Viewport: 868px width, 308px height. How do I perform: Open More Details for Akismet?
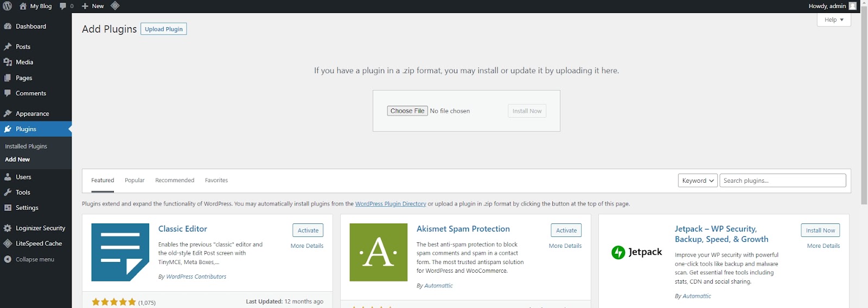pyautogui.click(x=565, y=246)
